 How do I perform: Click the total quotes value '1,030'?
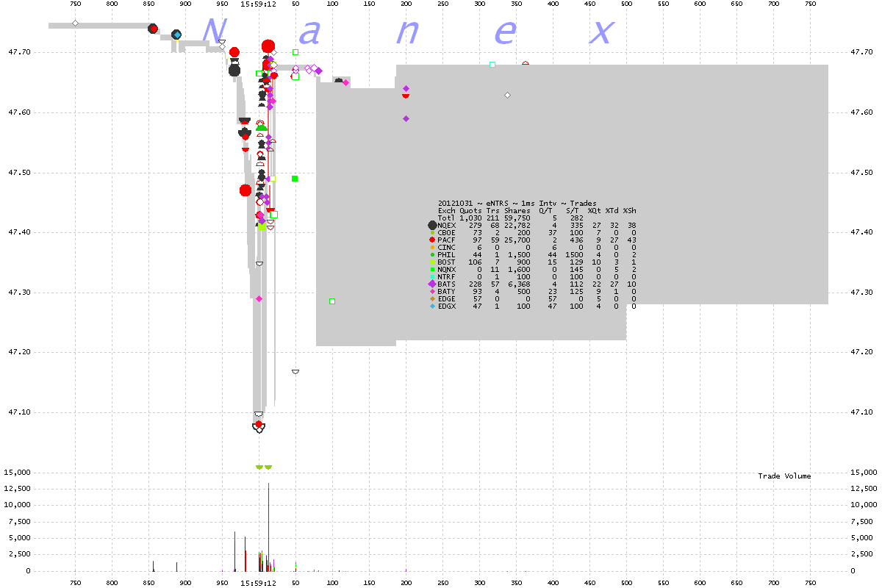471,218
